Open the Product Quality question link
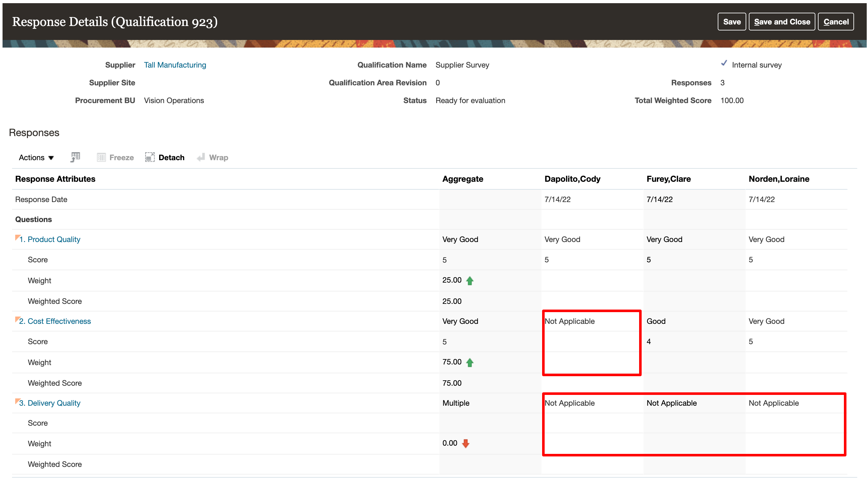This screenshot has width=868, height=491. [x=54, y=239]
